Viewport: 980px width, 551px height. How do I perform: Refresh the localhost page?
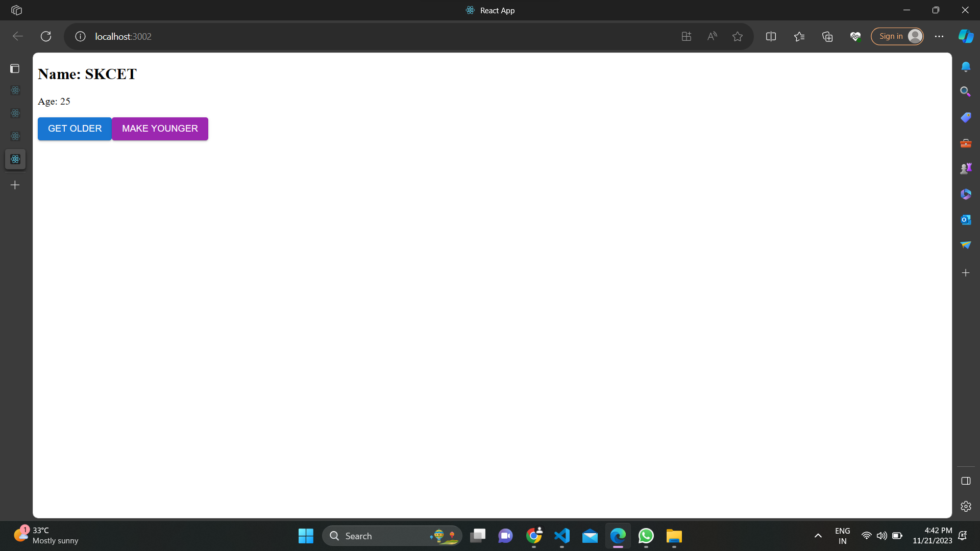[x=46, y=36]
